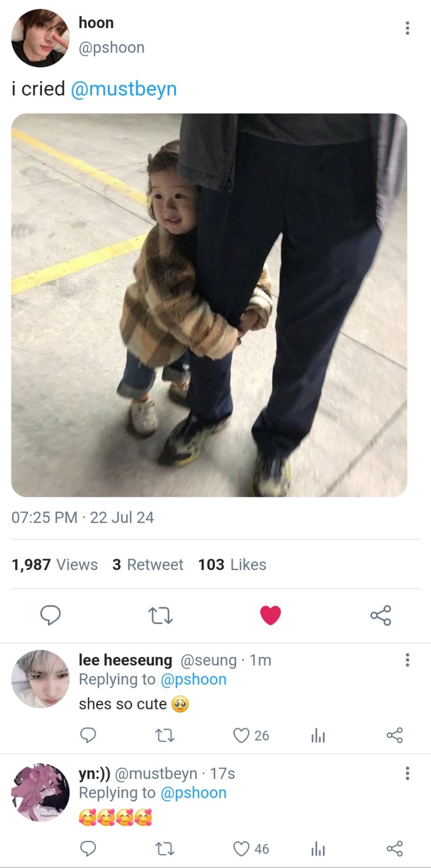Open more options on yn:)) reply
Viewport: 431px width, 868px height.
[407, 774]
